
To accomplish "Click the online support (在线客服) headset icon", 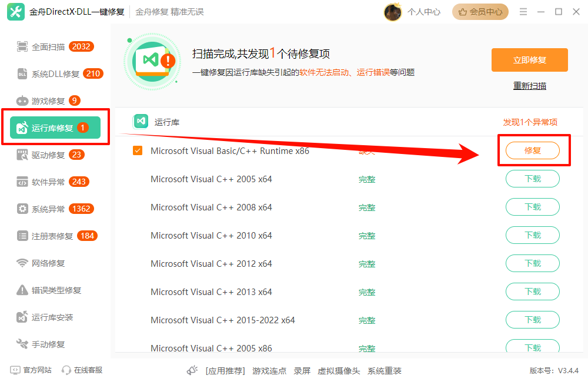I will (x=66, y=370).
